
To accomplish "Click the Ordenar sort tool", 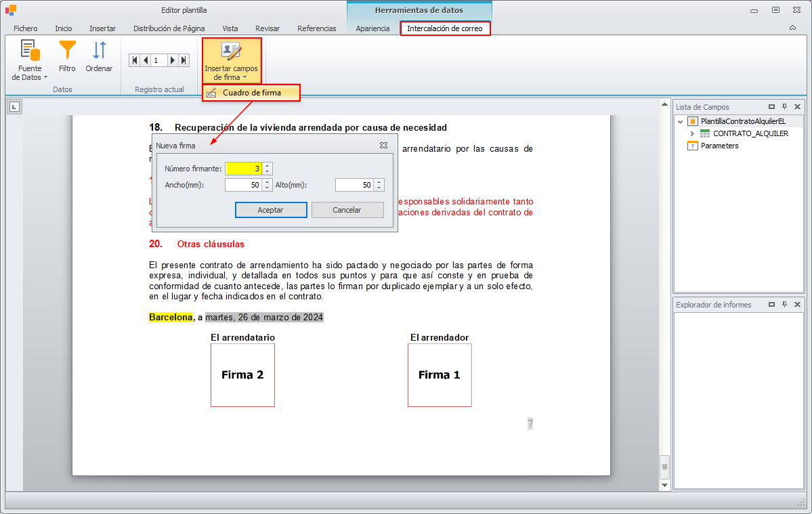I will (x=99, y=56).
